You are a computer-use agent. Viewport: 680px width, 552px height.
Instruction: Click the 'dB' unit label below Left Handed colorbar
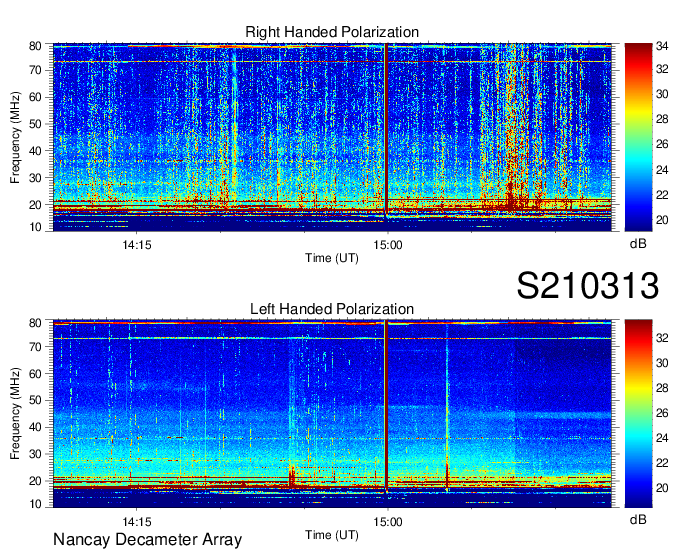[x=638, y=520]
